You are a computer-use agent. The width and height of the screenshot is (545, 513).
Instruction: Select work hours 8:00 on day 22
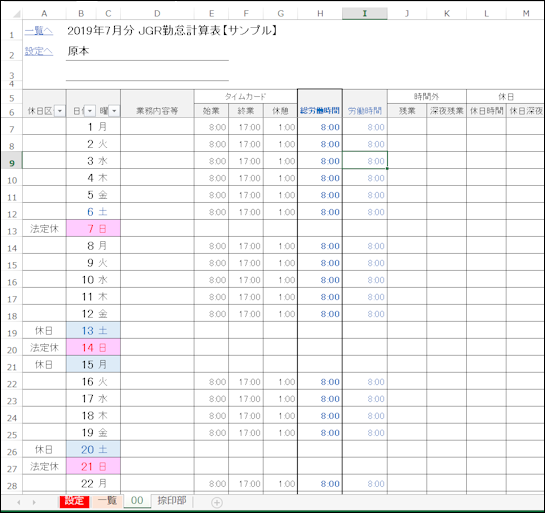click(365, 483)
